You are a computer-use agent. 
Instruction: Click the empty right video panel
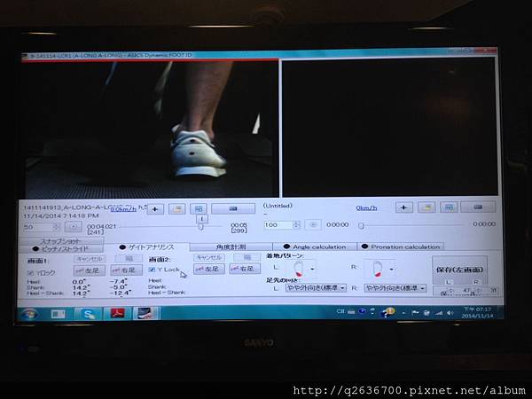click(x=390, y=127)
